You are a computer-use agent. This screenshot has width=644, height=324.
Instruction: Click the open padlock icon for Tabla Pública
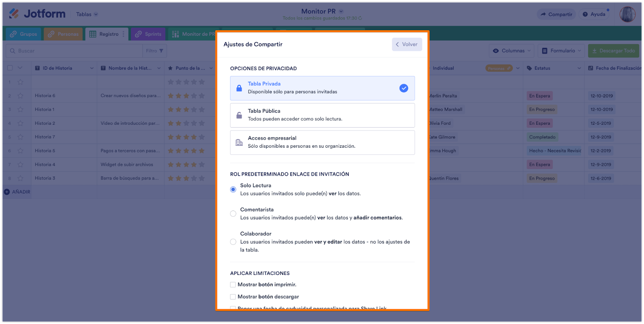pos(239,115)
